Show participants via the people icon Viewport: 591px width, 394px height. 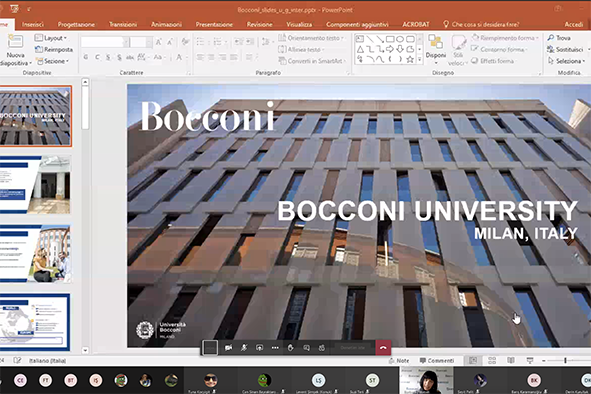click(x=322, y=348)
